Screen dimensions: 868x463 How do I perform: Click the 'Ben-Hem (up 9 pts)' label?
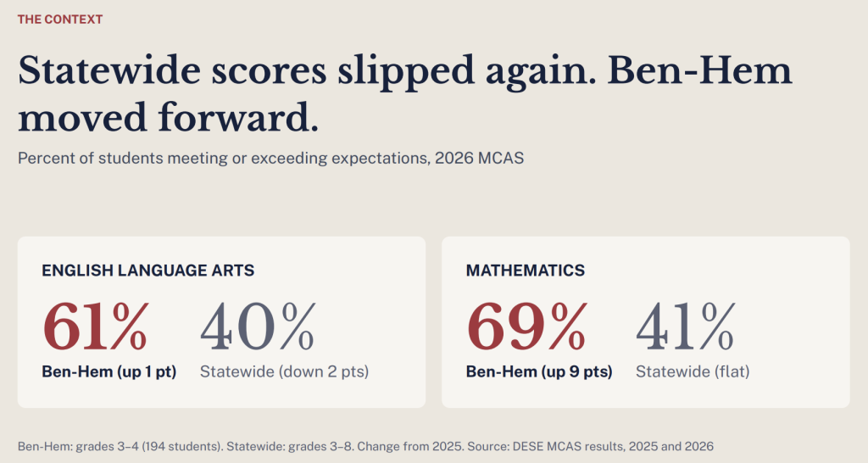point(539,371)
